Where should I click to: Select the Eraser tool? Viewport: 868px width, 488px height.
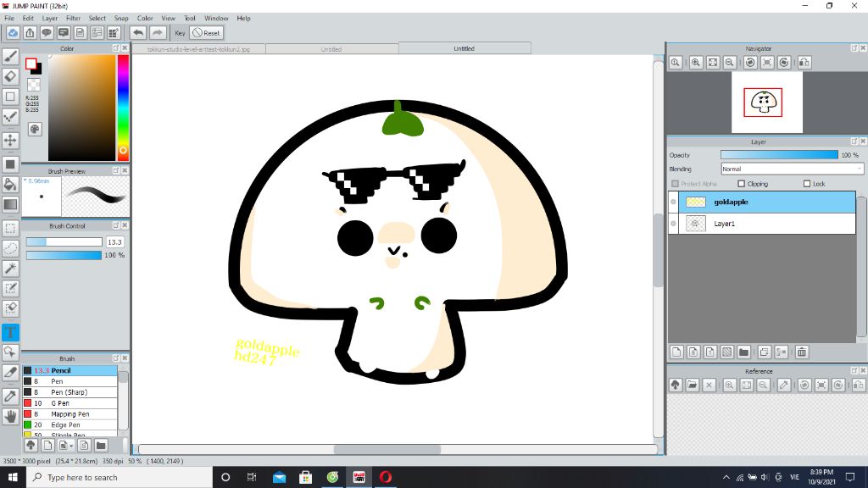(x=10, y=76)
